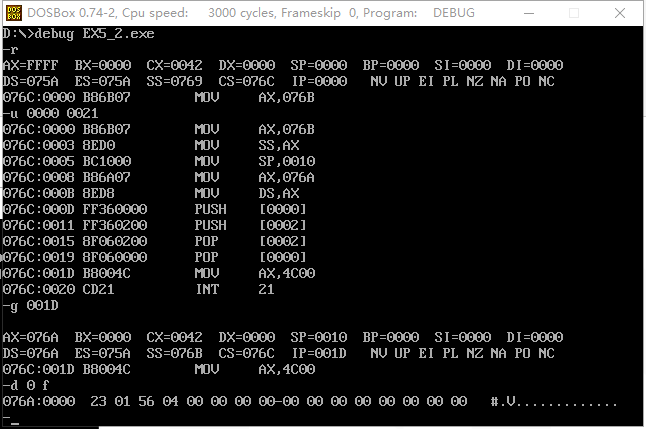Click the MOV AX,076A instruction line
The image size is (646, 429).
point(159,177)
